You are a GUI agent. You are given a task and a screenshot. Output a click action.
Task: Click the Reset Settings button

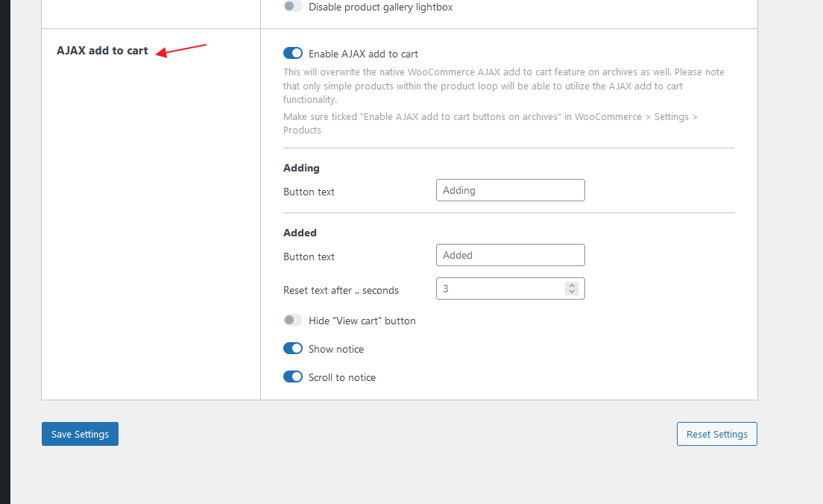(x=716, y=433)
